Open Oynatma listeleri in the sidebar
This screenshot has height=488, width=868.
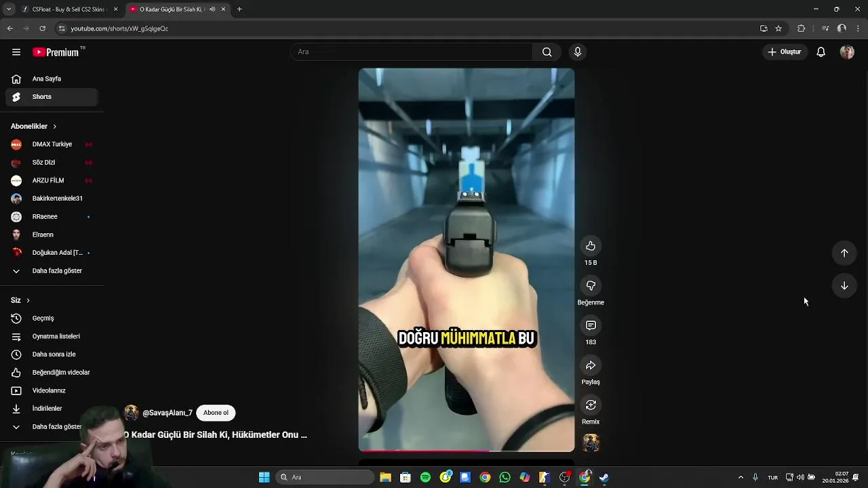(x=52, y=336)
